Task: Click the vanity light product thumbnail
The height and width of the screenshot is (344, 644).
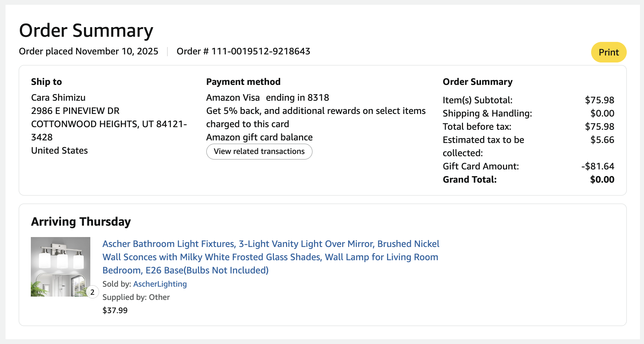Action: pyautogui.click(x=60, y=266)
